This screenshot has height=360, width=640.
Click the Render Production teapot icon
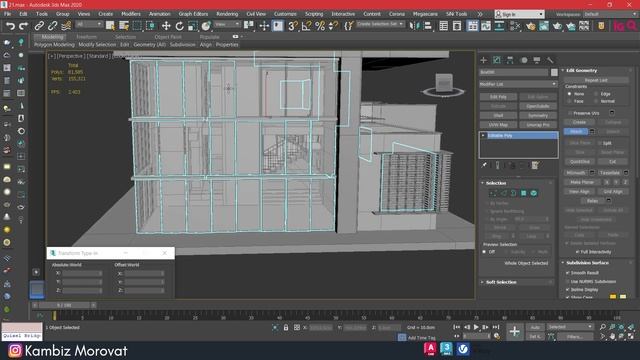(557, 26)
